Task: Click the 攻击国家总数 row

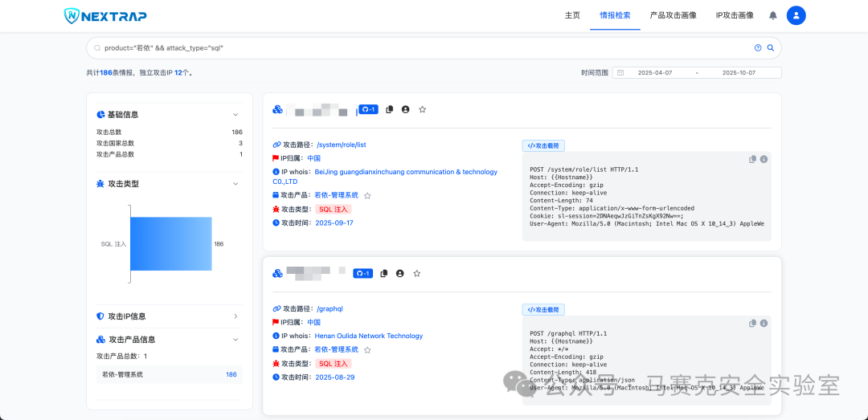Action: pyautogui.click(x=170, y=143)
